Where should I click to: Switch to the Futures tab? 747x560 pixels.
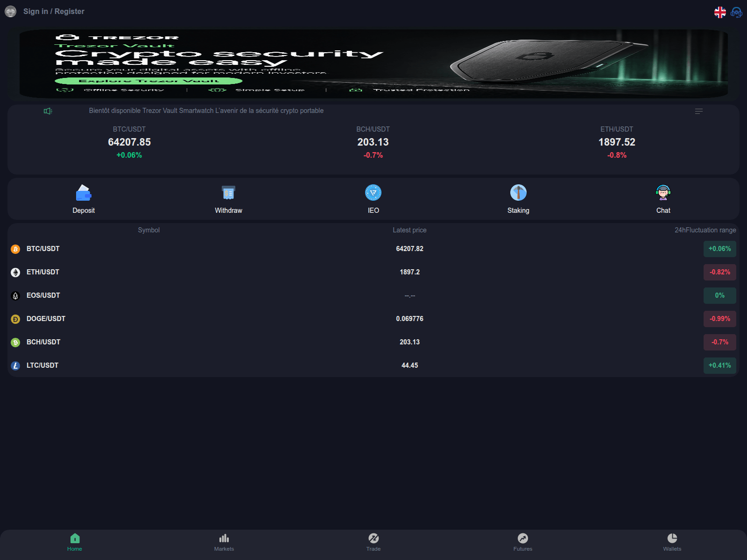523,542
